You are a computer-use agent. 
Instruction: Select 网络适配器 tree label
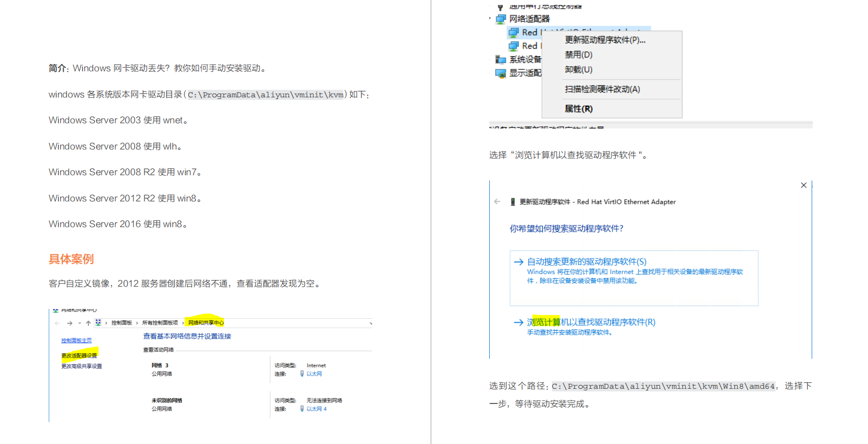(529, 19)
